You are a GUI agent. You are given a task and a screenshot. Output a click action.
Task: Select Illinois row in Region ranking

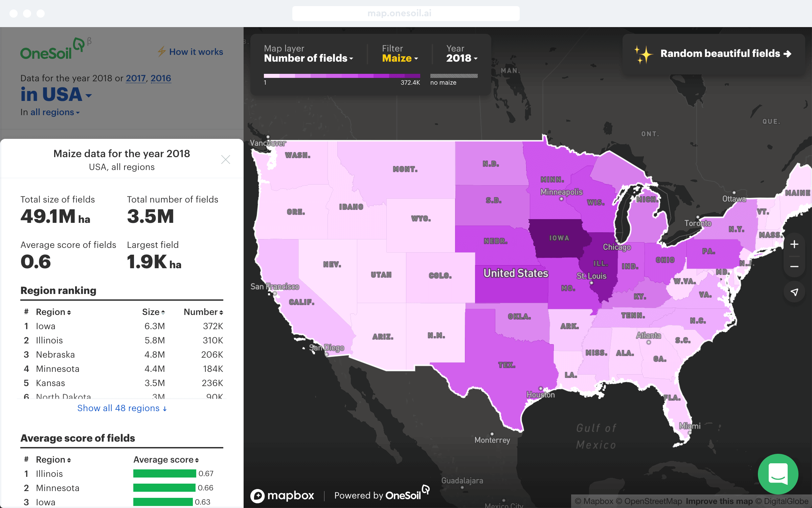coord(122,340)
